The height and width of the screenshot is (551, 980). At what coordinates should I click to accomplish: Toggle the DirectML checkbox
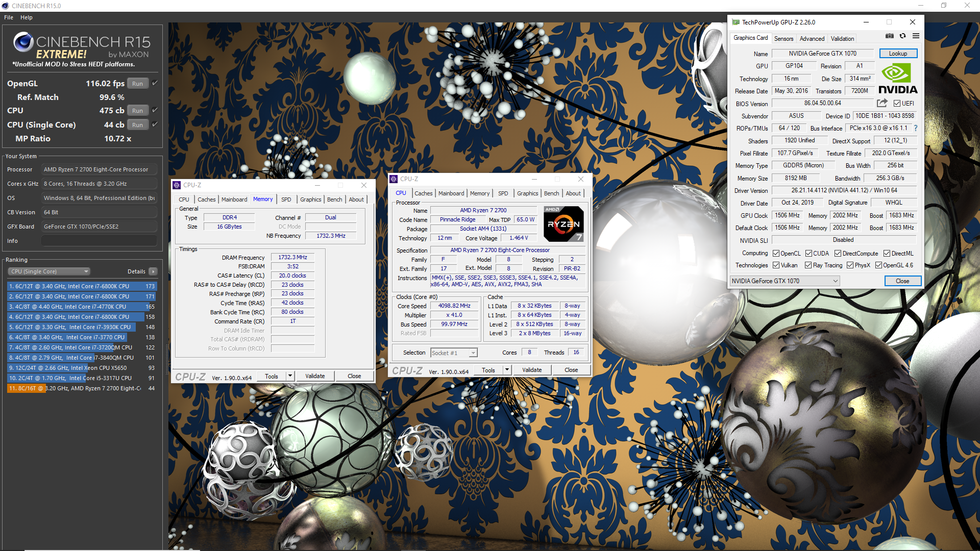click(x=887, y=254)
